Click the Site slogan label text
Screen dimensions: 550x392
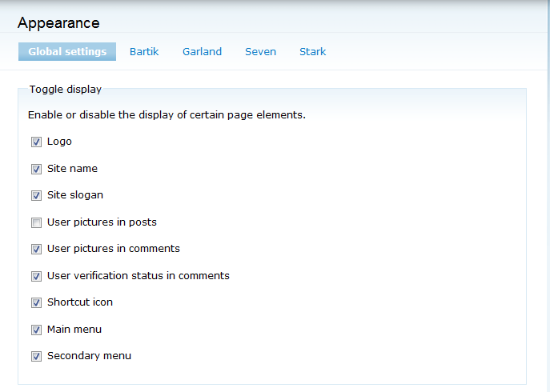[x=75, y=195]
